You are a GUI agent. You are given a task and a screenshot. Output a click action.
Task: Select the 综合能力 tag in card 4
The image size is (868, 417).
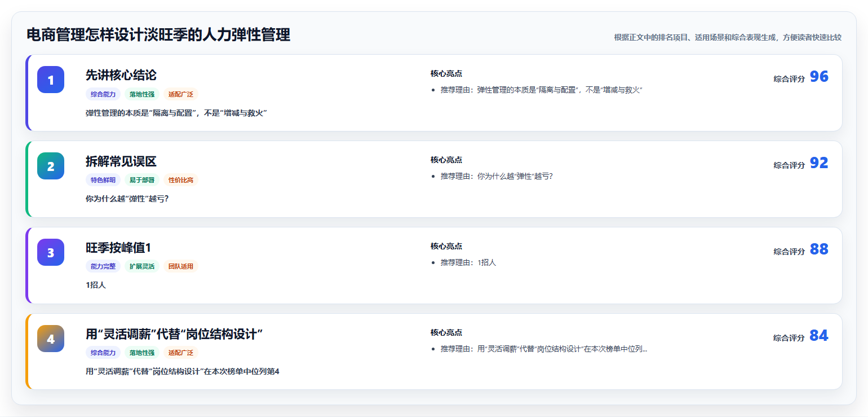[x=103, y=353]
